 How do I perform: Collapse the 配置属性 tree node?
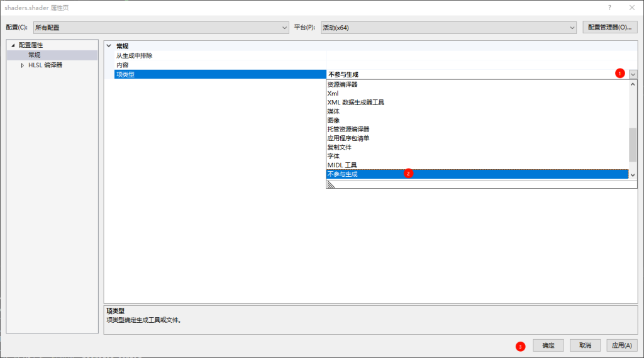click(13, 45)
